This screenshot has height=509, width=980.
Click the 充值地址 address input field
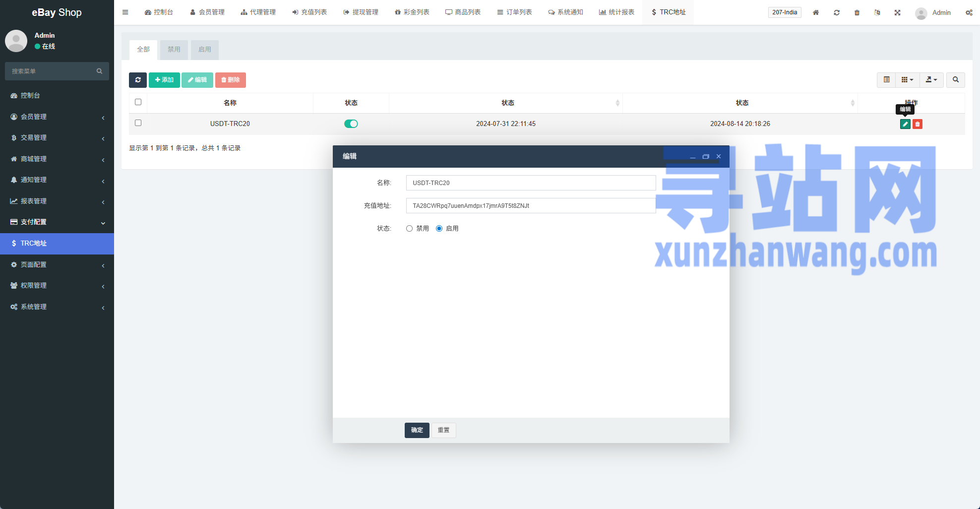pyautogui.click(x=531, y=206)
